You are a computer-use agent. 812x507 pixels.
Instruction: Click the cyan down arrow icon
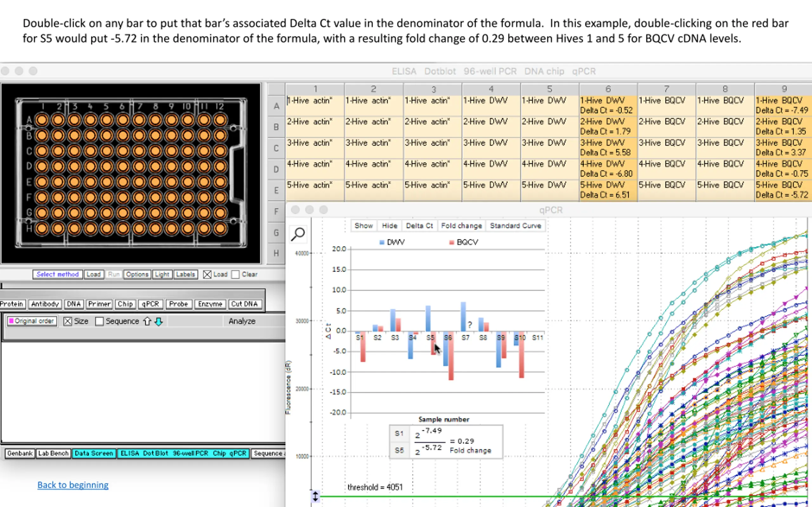159,321
